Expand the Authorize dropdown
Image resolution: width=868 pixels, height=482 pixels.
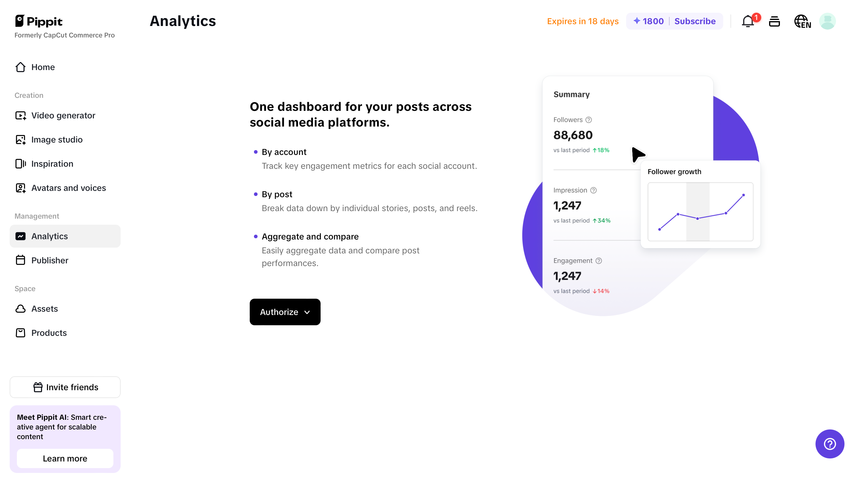tap(285, 312)
